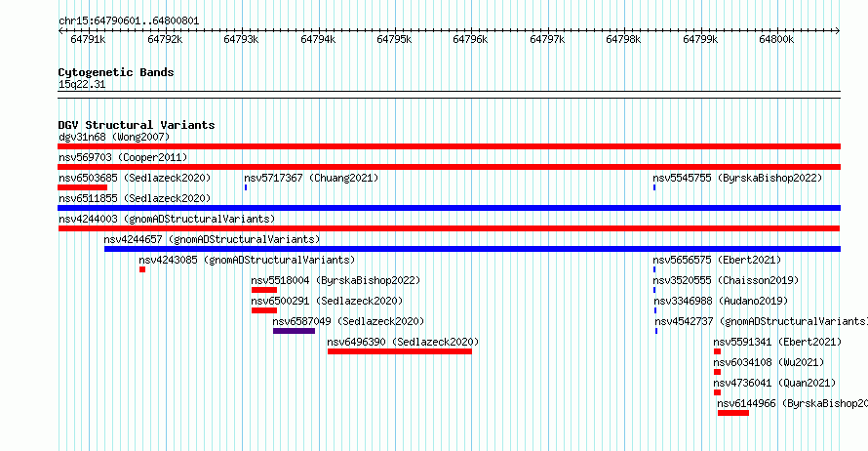Image resolution: width=868 pixels, height=451 pixels.
Task: Select the blue bar under nsv6511855
Action: coord(449,208)
